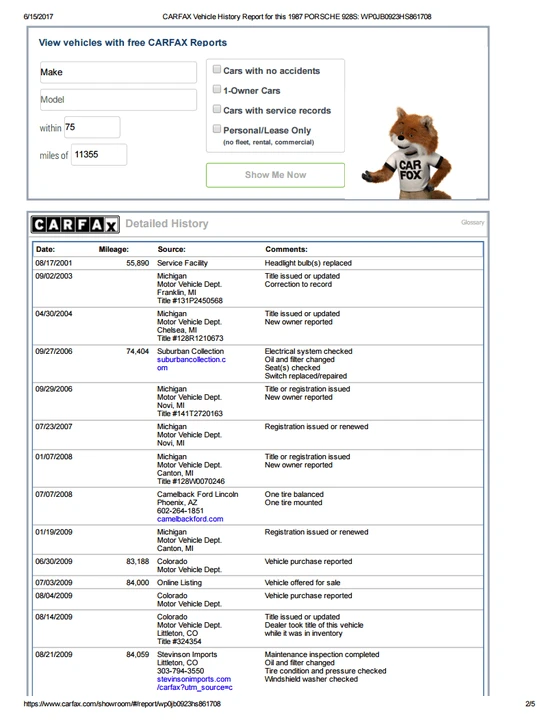The image size is (557, 720).
Task: Select the mileage value 74,404
Action: tap(138, 351)
